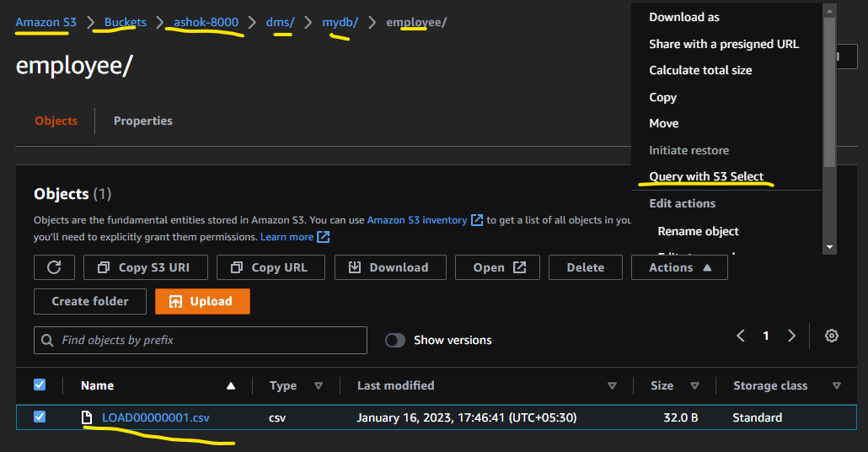
Task: Open ashok-8000 bucket breadcrumb
Action: coord(206,22)
